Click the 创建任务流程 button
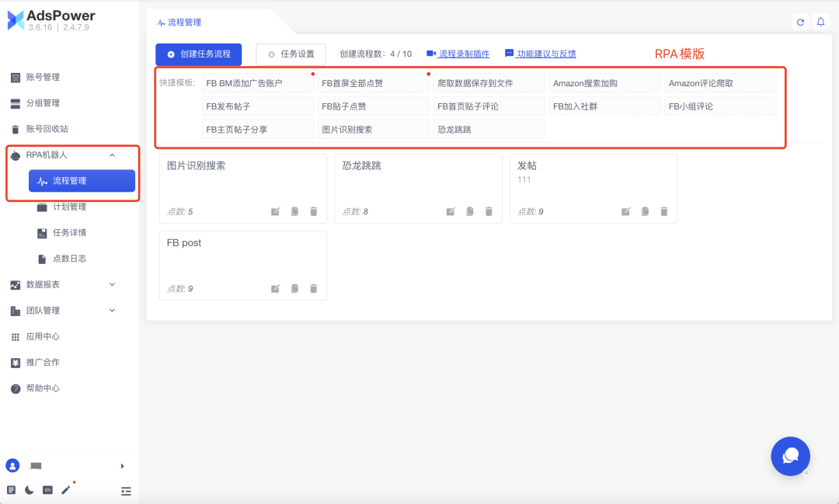The width and height of the screenshot is (839, 504). click(199, 54)
